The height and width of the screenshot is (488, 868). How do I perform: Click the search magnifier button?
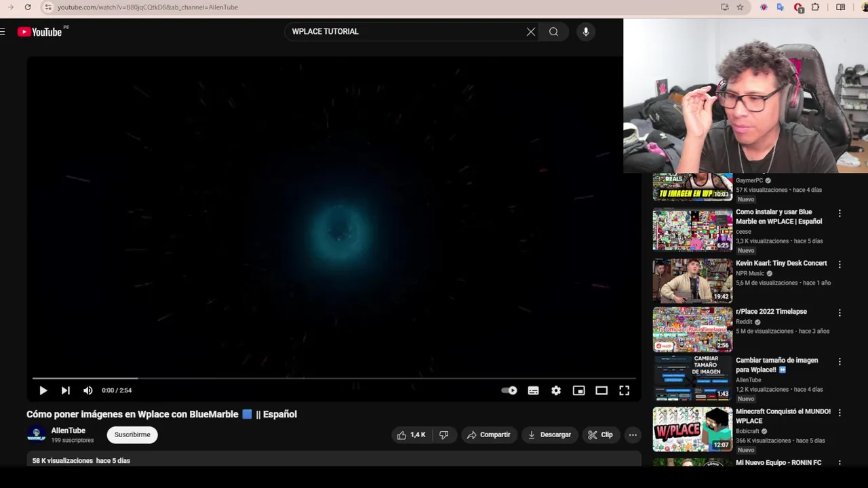pos(553,32)
